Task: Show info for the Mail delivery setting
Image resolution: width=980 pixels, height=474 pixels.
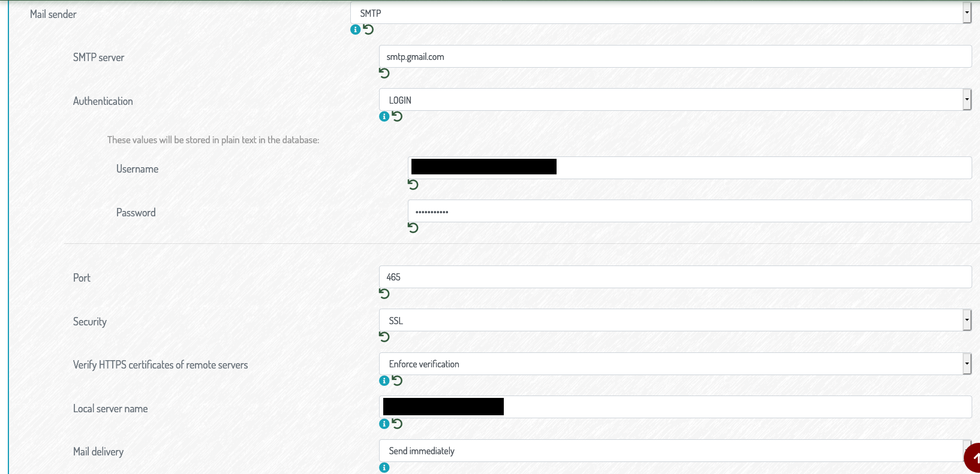Action: (x=384, y=467)
